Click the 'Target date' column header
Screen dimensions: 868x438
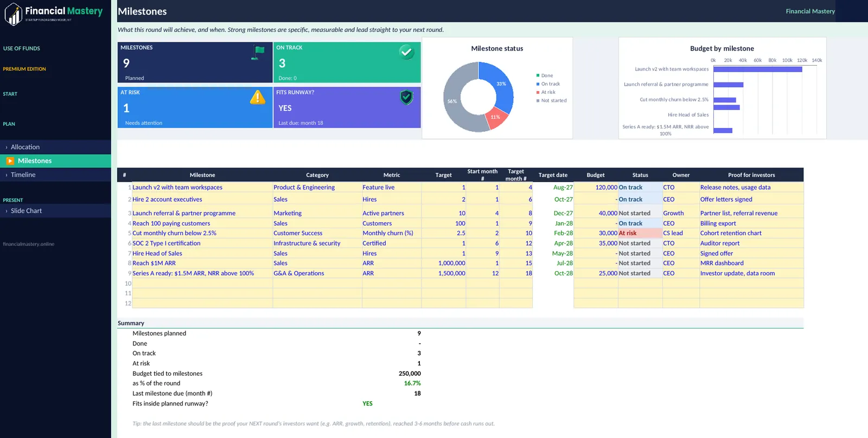coord(553,175)
